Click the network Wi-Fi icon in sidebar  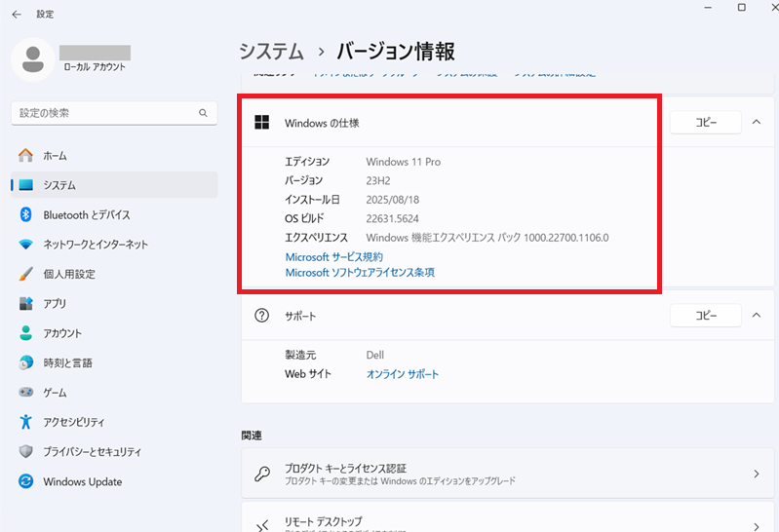click(x=25, y=245)
